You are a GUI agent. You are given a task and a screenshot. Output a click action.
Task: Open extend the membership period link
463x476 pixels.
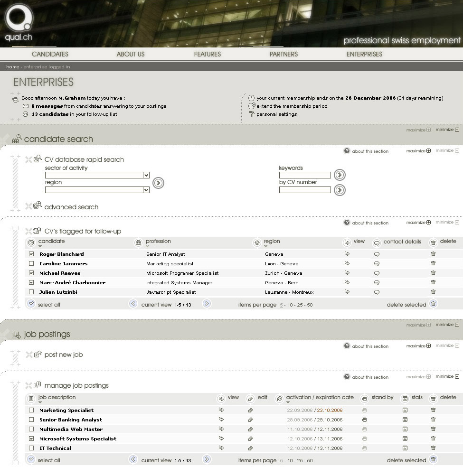coord(292,106)
